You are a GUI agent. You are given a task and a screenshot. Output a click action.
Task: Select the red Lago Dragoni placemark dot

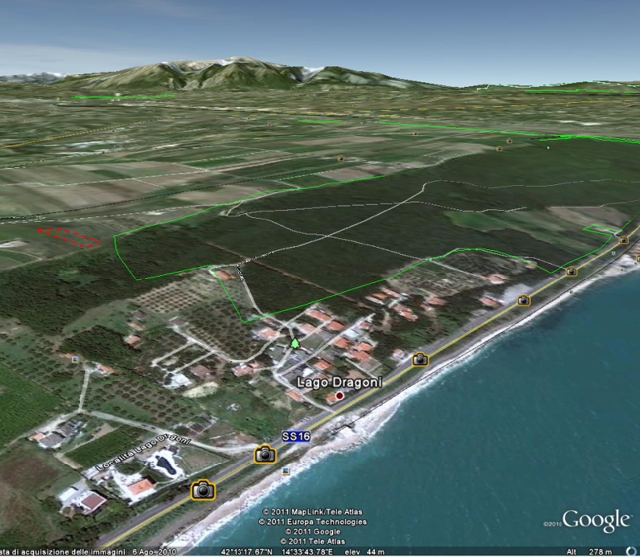point(340,396)
